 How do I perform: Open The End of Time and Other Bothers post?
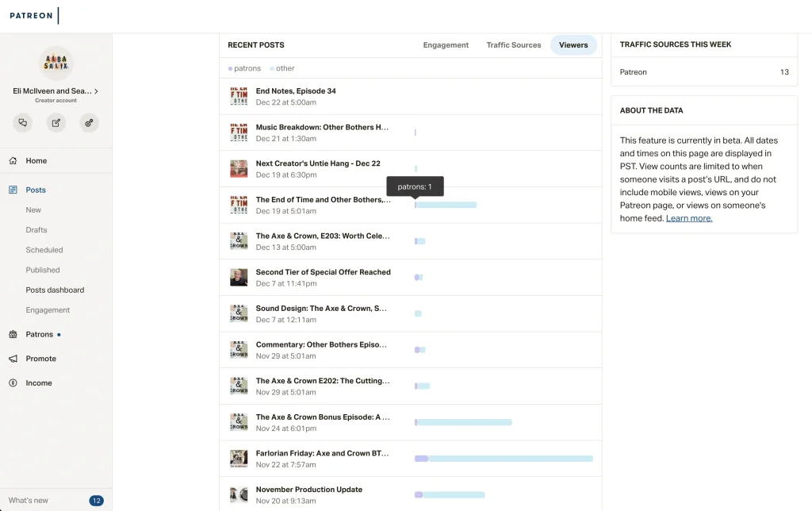(x=324, y=199)
